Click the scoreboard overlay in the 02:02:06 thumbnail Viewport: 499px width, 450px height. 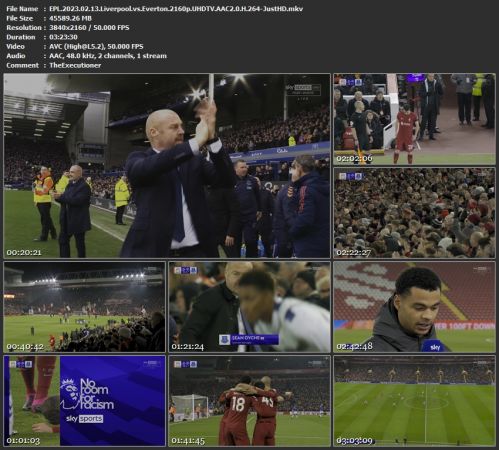pyautogui.click(x=350, y=82)
